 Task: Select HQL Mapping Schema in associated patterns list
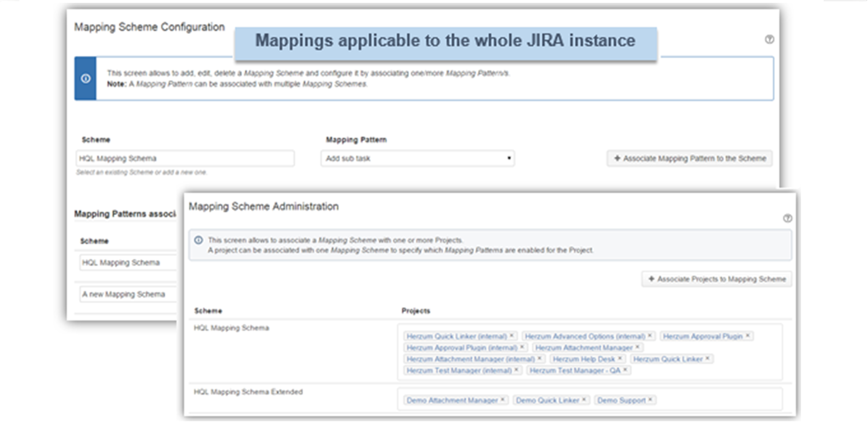pos(127,263)
